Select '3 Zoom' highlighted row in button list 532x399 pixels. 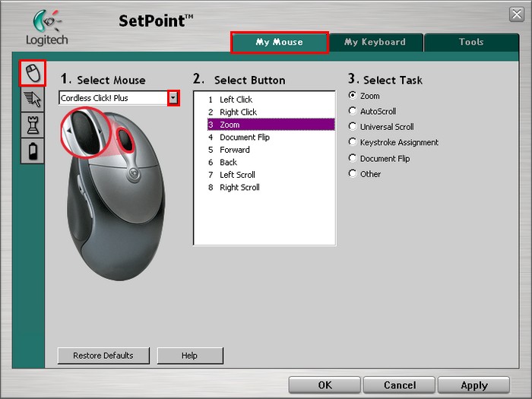(x=271, y=125)
